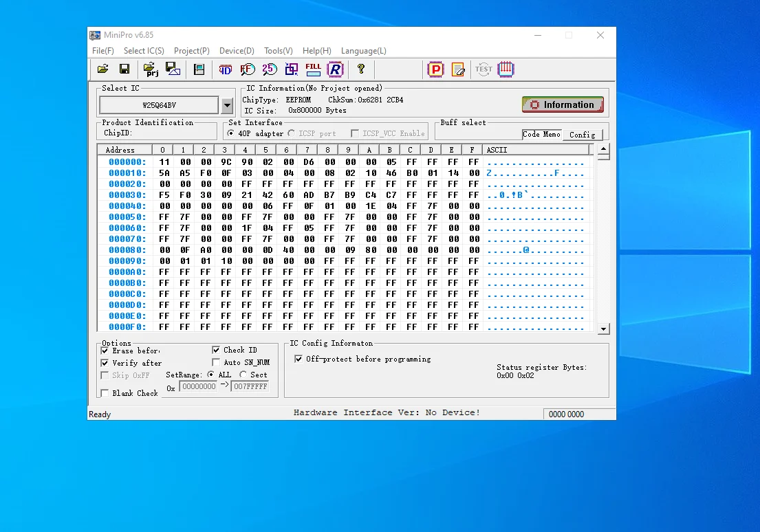Click the W25Q64BV chip selection field
Image resolution: width=760 pixels, height=532 pixels.
point(159,105)
